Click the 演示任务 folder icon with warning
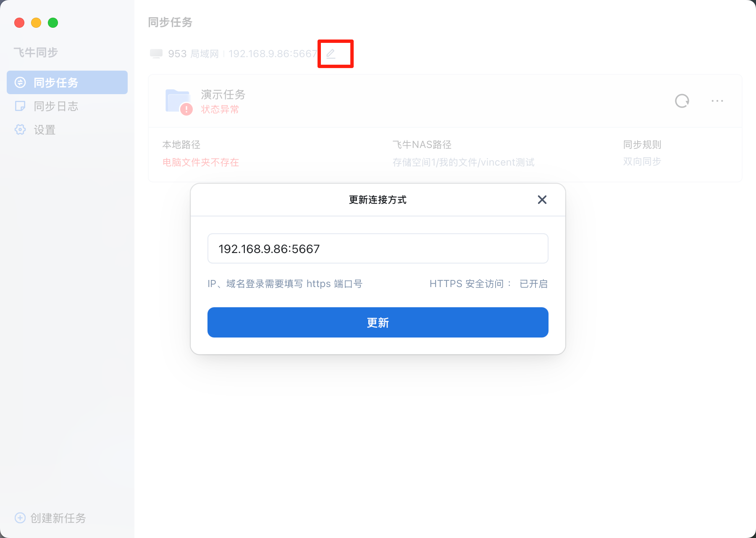The width and height of the screenshot is (756, 538). [x=179, y=102]
